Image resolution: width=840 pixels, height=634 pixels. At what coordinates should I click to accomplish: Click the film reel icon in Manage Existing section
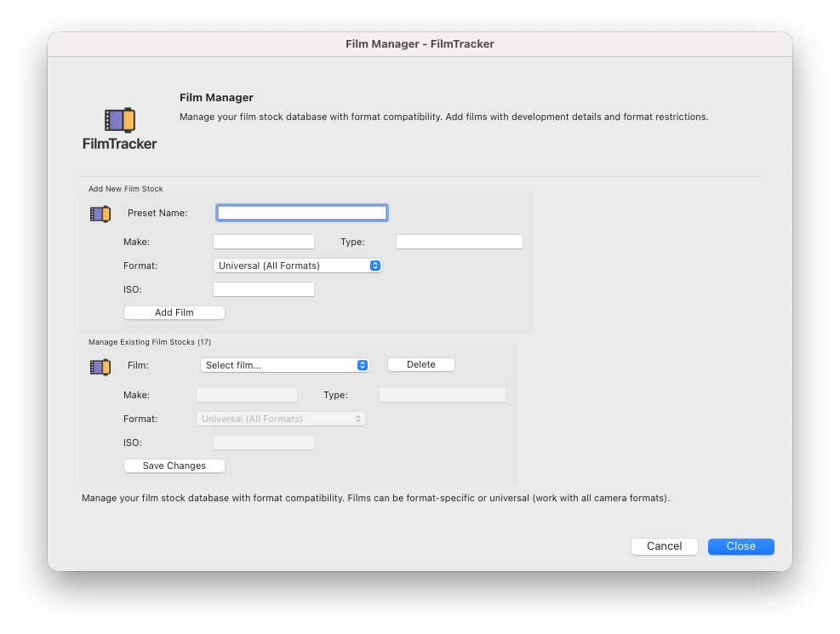click(x=100, y=367)
